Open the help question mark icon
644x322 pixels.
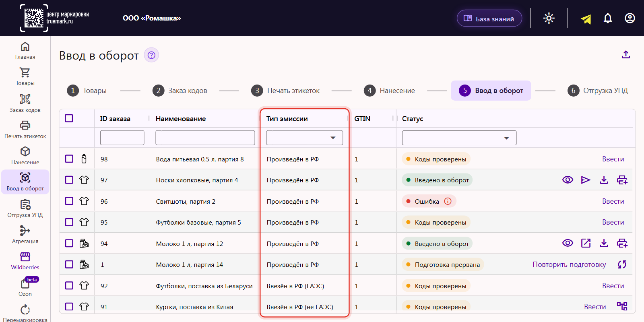click(x=151, y=55)
